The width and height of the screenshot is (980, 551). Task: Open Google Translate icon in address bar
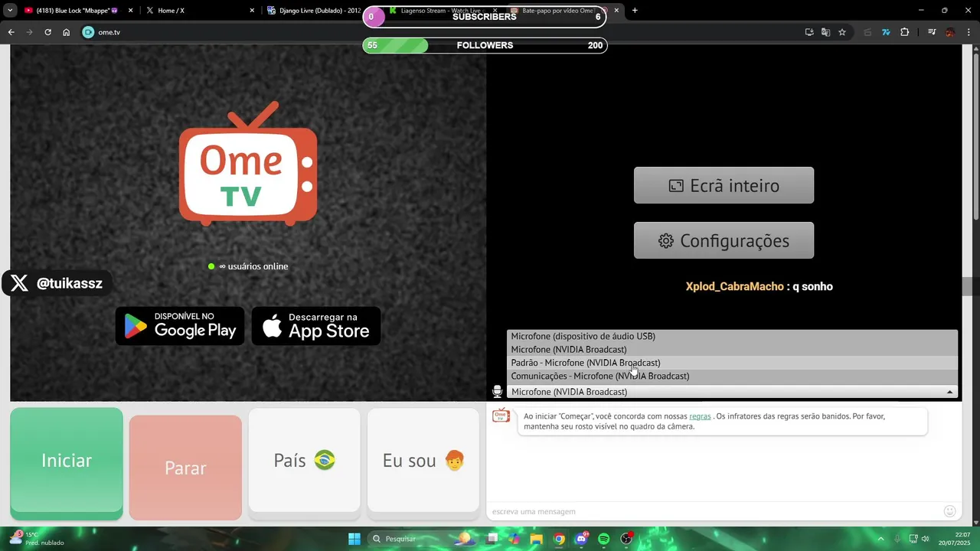825,32
